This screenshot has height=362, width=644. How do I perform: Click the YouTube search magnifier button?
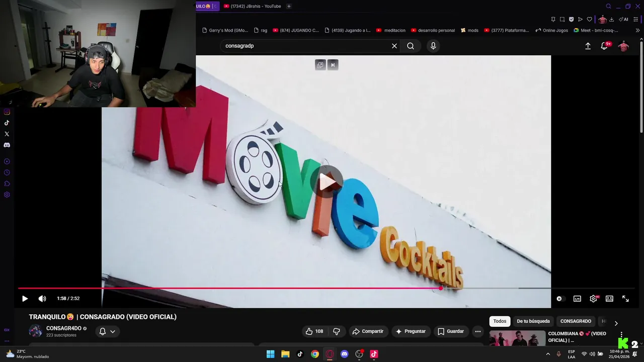pos(411,46)
